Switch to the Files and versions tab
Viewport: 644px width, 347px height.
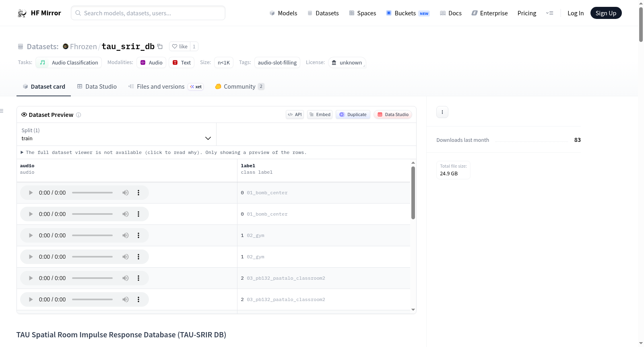tap(166, 86)
